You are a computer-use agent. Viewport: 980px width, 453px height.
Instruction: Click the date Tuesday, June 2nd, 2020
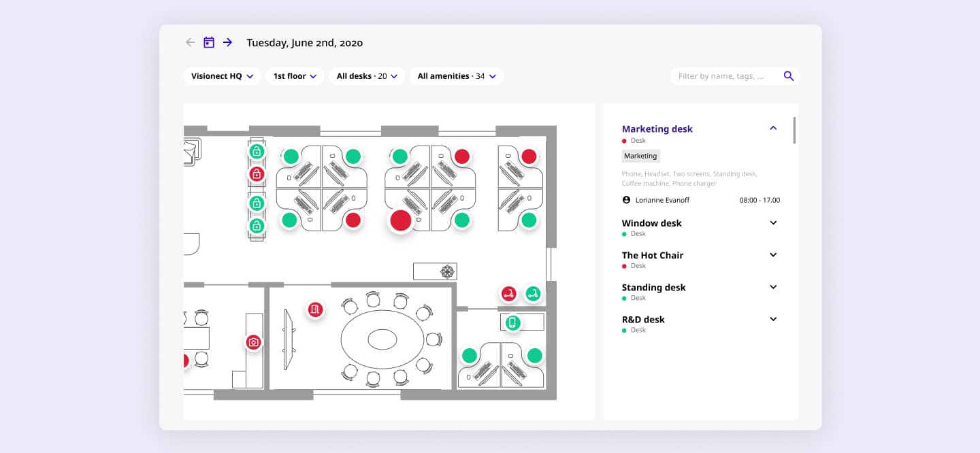(304, 43)
